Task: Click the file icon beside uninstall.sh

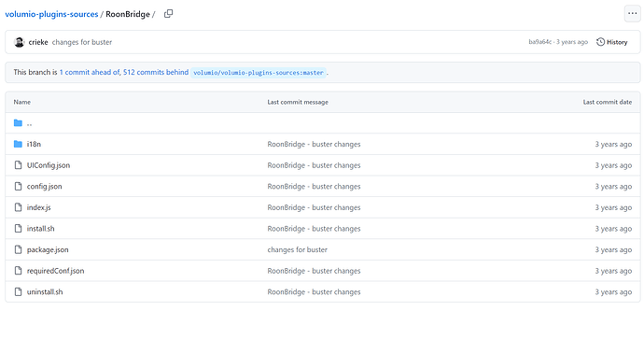Action: (x=18, y=291)
